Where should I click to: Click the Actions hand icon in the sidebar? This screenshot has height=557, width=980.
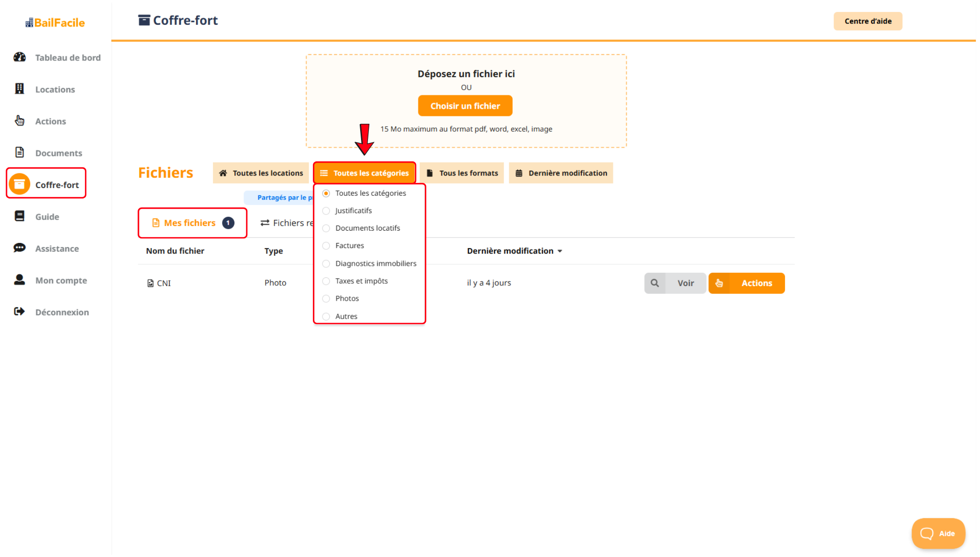coord(19,121)
